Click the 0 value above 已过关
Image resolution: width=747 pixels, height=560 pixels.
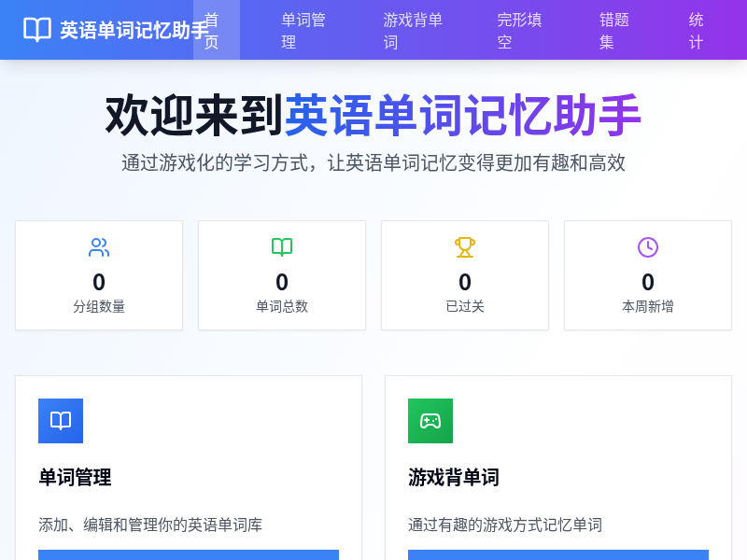coord(465,282)
